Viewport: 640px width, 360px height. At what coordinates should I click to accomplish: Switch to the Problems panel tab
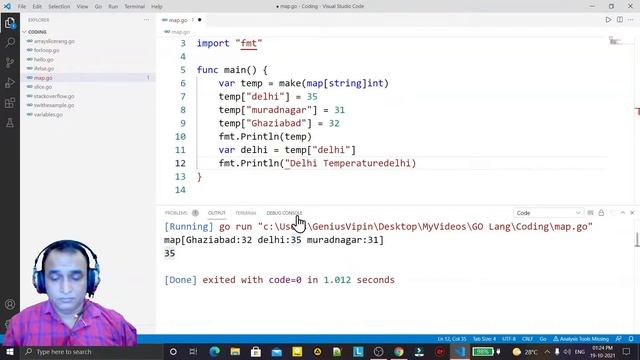(176, 213)
